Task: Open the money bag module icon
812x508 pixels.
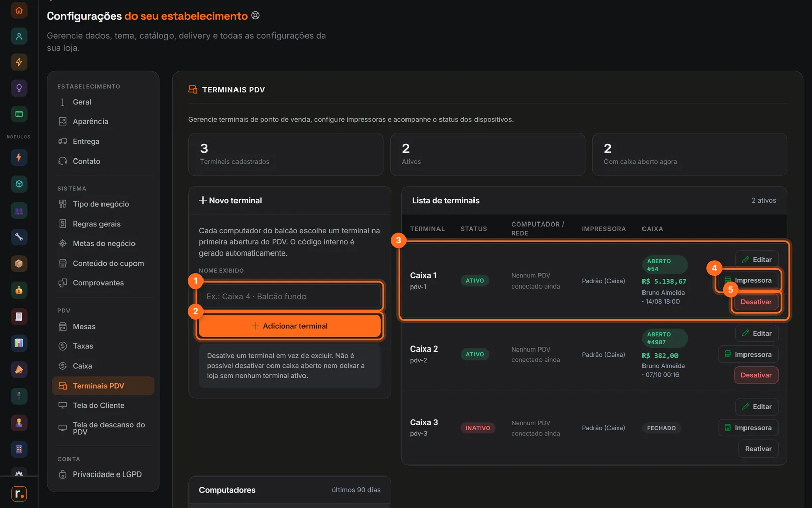Action: tap(19, 290)
